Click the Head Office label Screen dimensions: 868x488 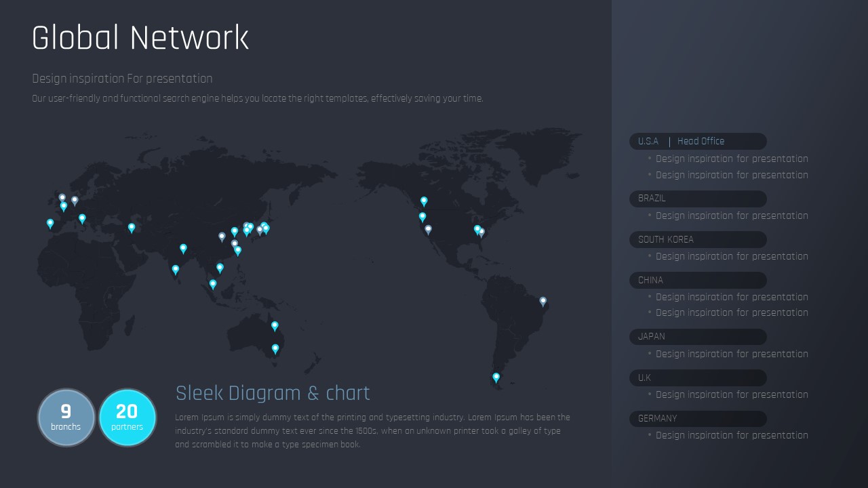point(701,141)
